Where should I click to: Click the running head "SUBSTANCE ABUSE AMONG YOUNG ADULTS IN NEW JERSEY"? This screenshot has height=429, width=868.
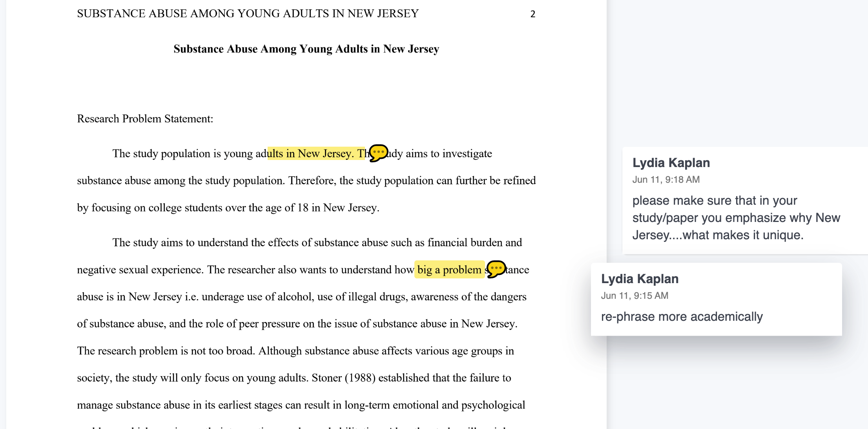248,14
